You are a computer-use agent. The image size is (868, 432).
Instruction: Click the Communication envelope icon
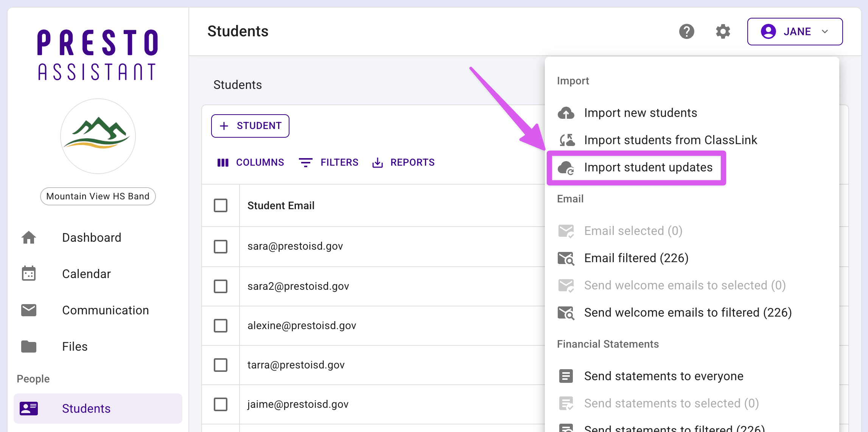pyautogui.click(x=29, y=310)
